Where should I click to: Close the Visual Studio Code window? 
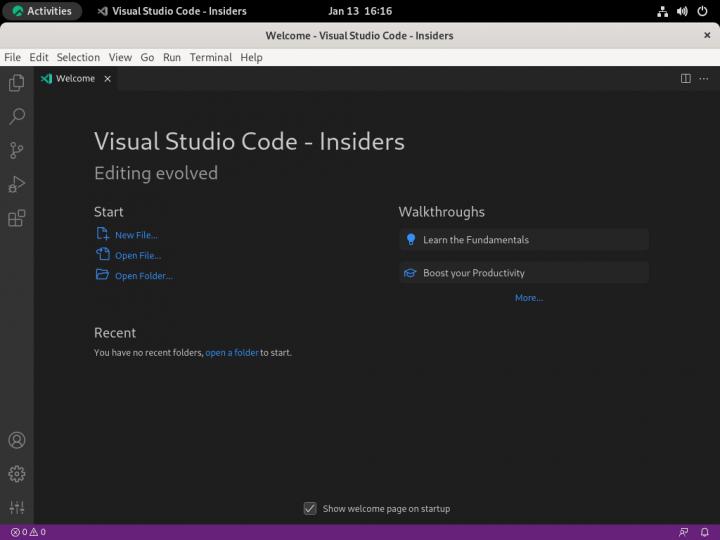point(707,35)
